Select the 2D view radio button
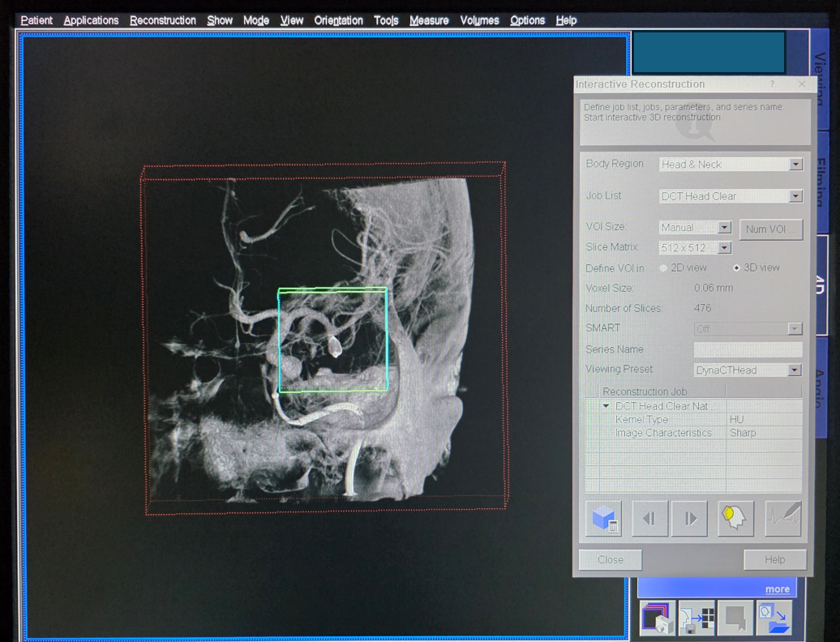 click(x=664, y=268)
